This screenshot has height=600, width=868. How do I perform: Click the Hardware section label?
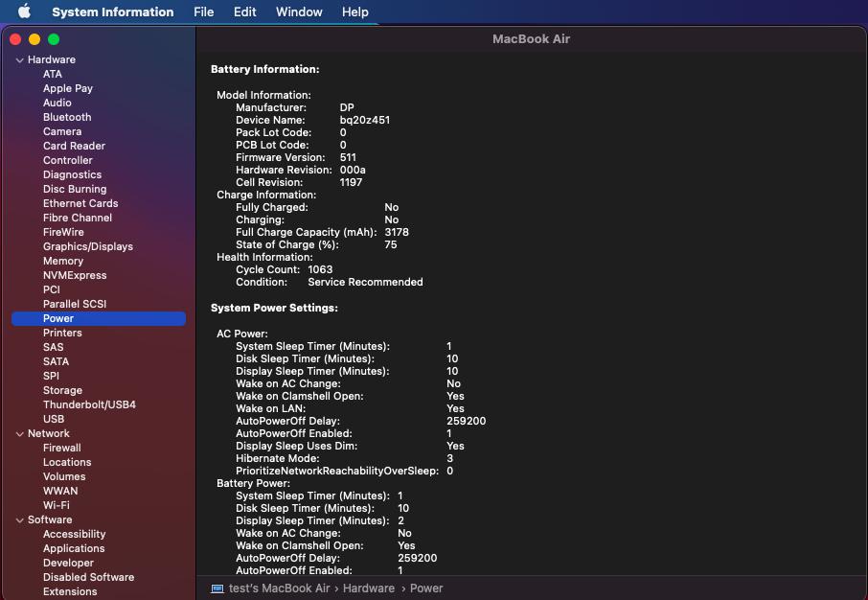(52, 59)
